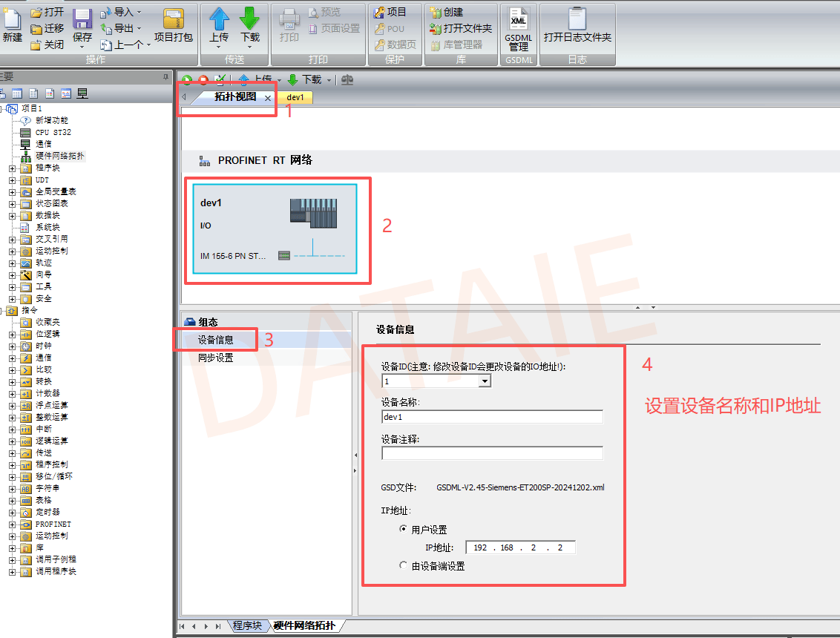Select 新增功能 in project tree
Viewport: 840px width, 638px height.
tap(51, 120)
